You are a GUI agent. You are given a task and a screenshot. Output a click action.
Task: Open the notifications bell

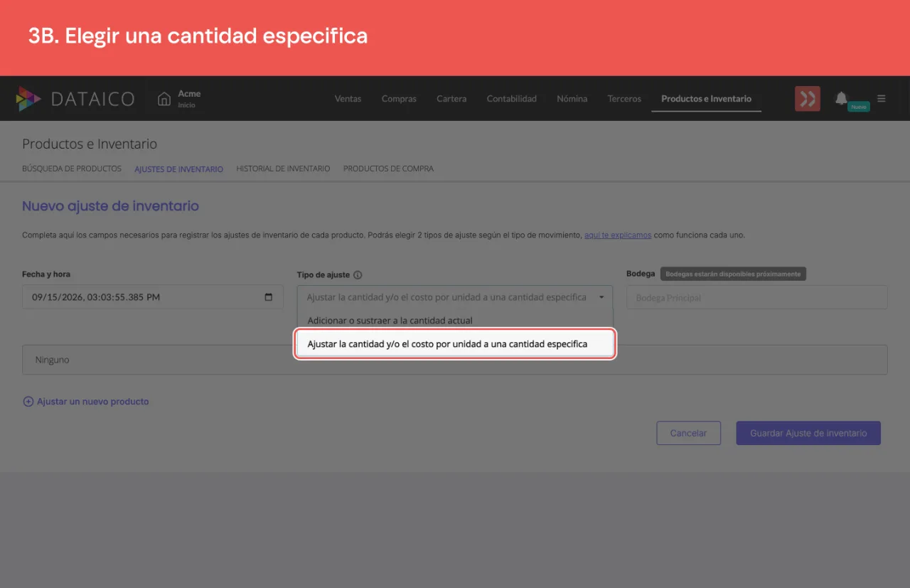coord(841,98)
